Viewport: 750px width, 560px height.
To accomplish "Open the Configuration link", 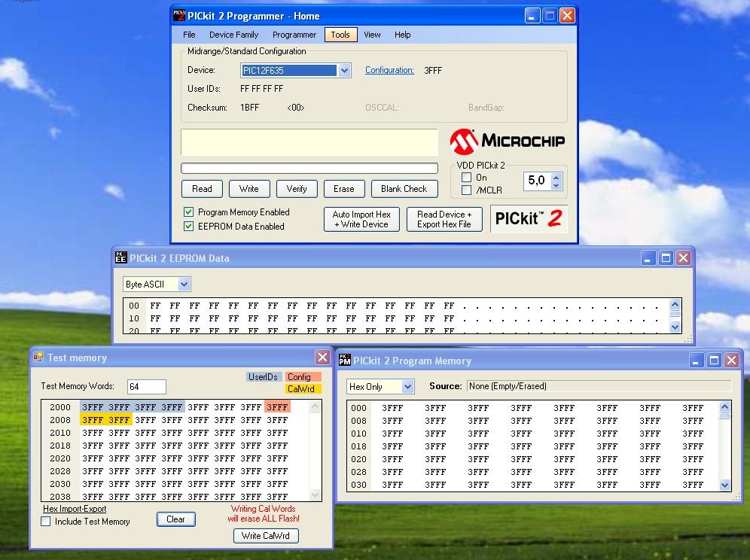I will [389, 70].
